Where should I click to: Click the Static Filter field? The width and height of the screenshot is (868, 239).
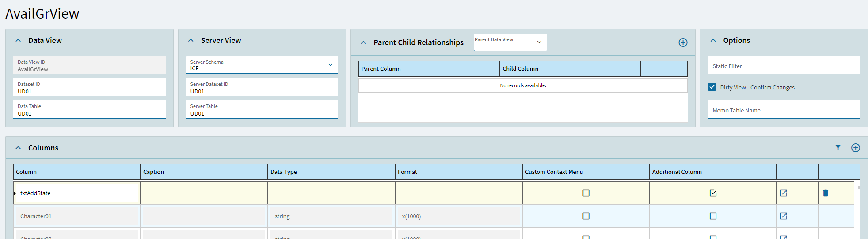pos(784,66)
